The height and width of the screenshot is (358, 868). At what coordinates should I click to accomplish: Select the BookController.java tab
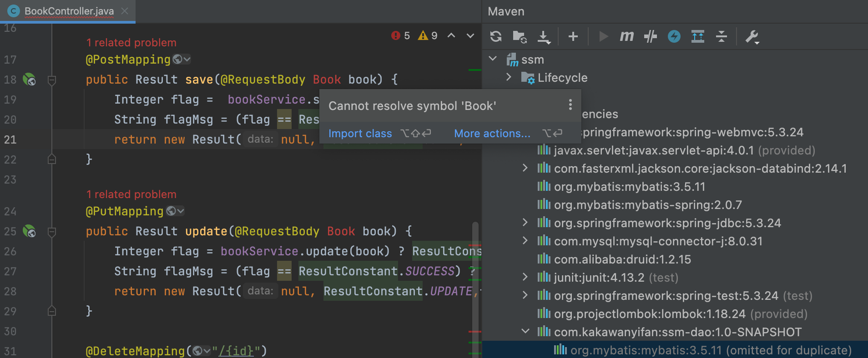coord(69,11)
